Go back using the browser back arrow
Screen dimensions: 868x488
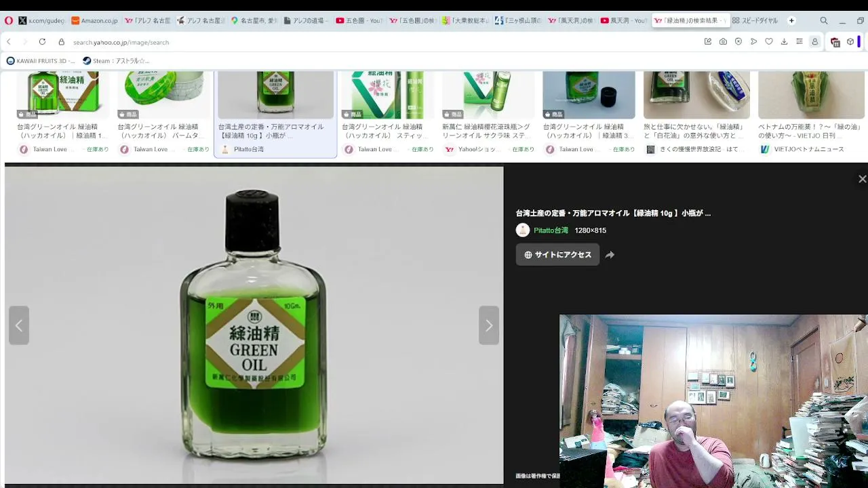[9, 42]
